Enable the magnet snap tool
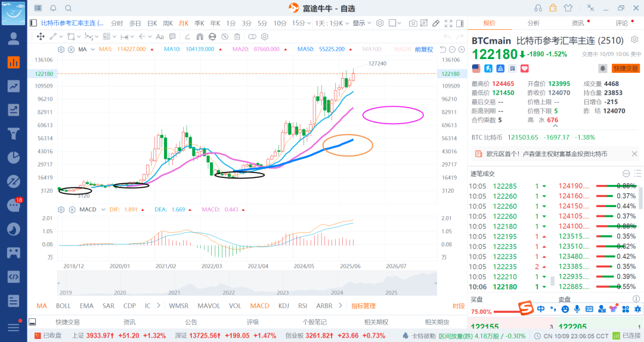The image size is (644, 342). point(200,36)
